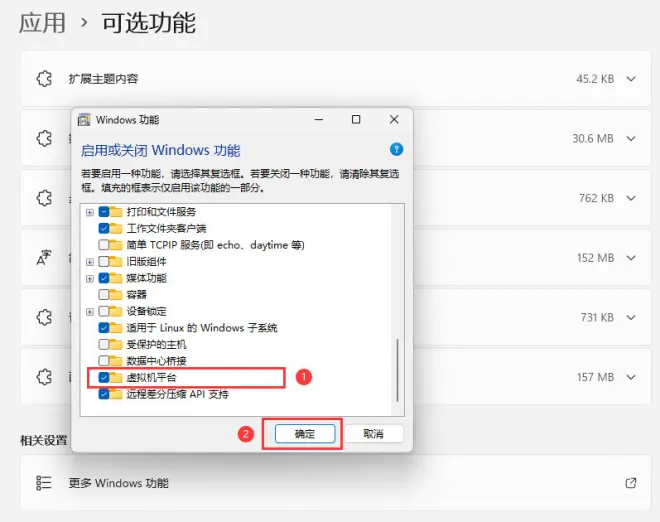660x522 pixels.
Task: Select the 工作文件夹客户端 item text
Action: [166, 228]
